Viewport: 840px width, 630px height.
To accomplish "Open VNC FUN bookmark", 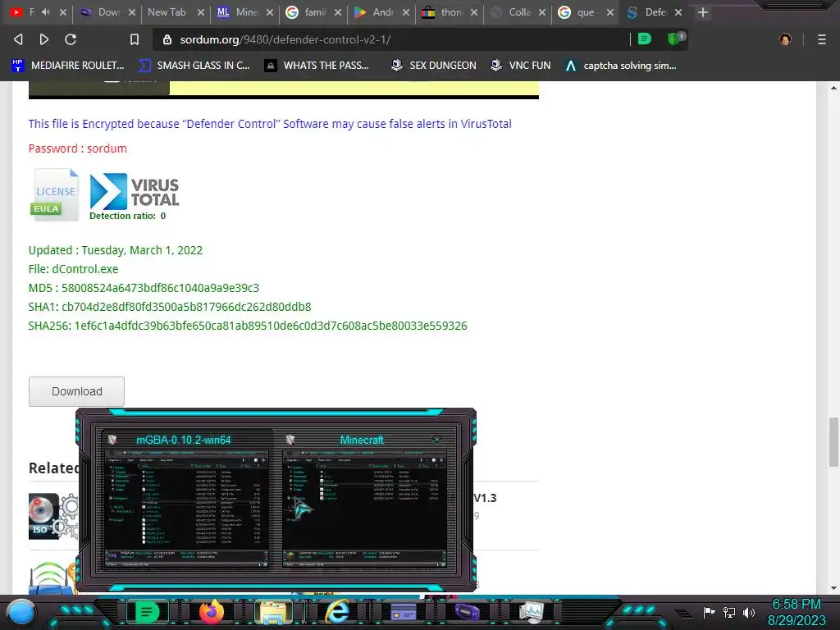I will tap(520, 66).
